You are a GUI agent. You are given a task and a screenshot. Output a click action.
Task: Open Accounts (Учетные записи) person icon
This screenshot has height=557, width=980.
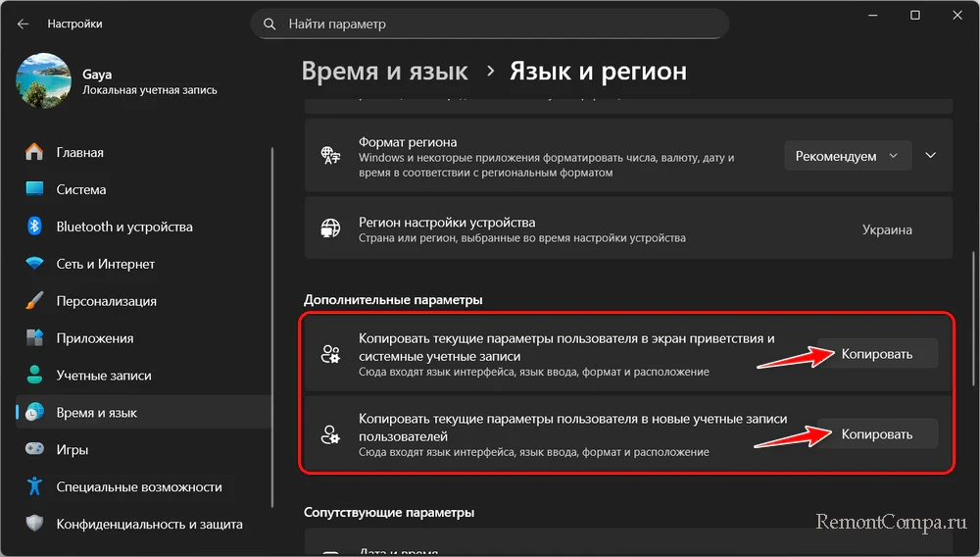(x=34, y=376)
